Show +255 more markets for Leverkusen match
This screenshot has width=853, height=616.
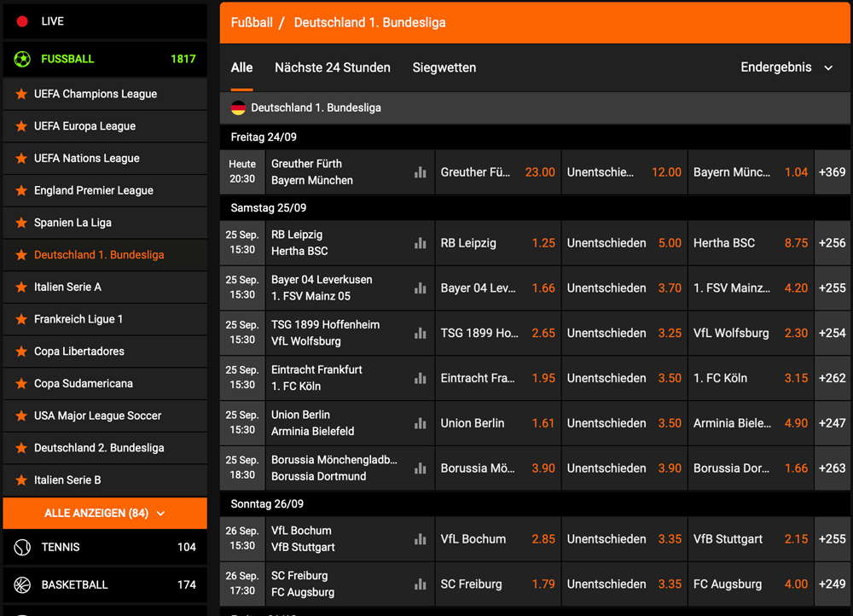[x=833, y=288]
